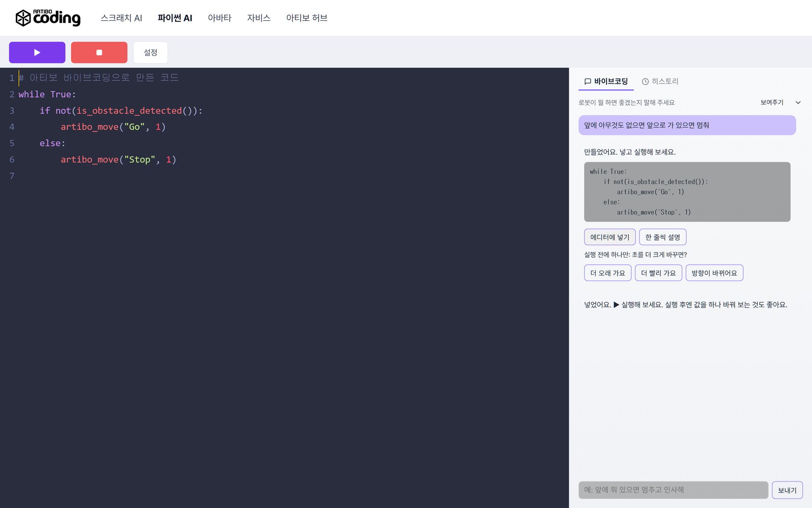Screen dimensions: 812x508
Task: Click the 한 줄씩 설명 button
Action: (x=663, y=237)
